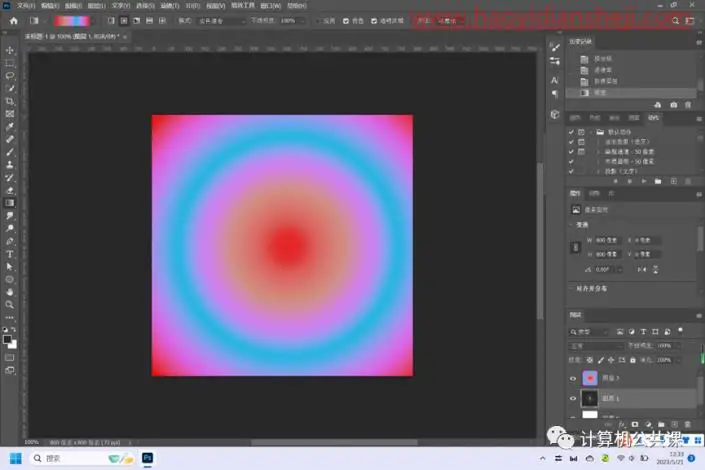Play the selected action
The height and width of the screenshot is (470, 705).
644,181
